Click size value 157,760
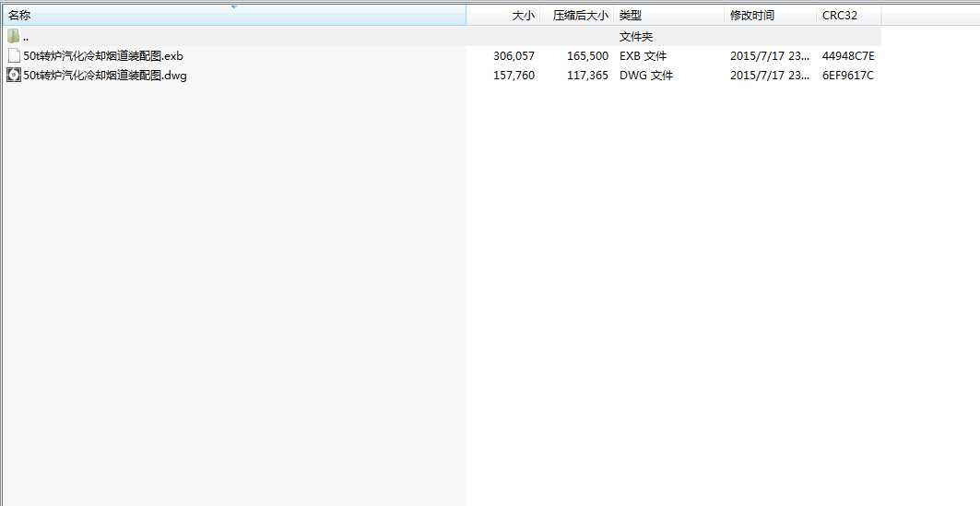This screenshot has width=980, height=506. pyautogui.click(x=514, y=76)
